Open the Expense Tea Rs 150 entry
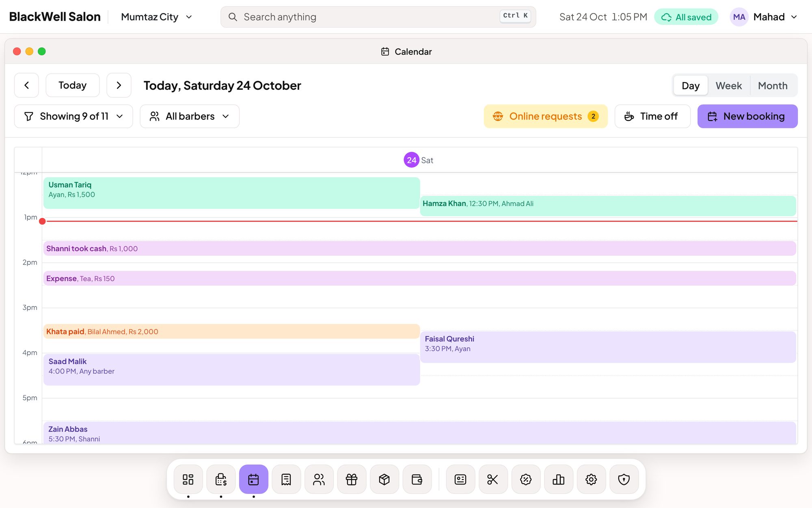812x508 pixels. click(x=419, y=278)
